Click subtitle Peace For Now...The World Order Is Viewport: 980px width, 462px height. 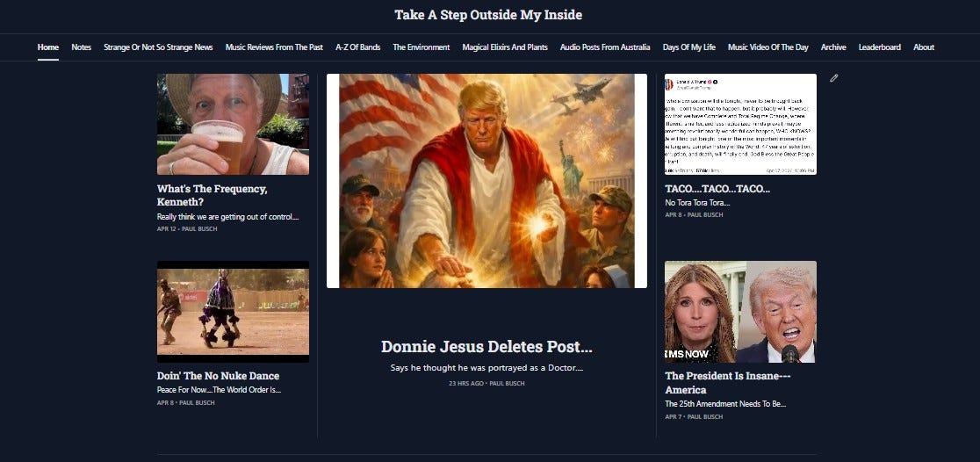click(219, 390)
